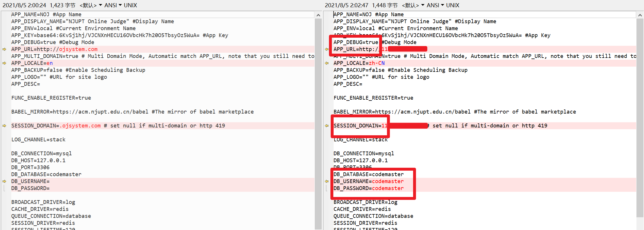Place cursor in right pane DB_PASSWORD=codemaster line
The image size is (644, 230).
click(x=368, y=188)
